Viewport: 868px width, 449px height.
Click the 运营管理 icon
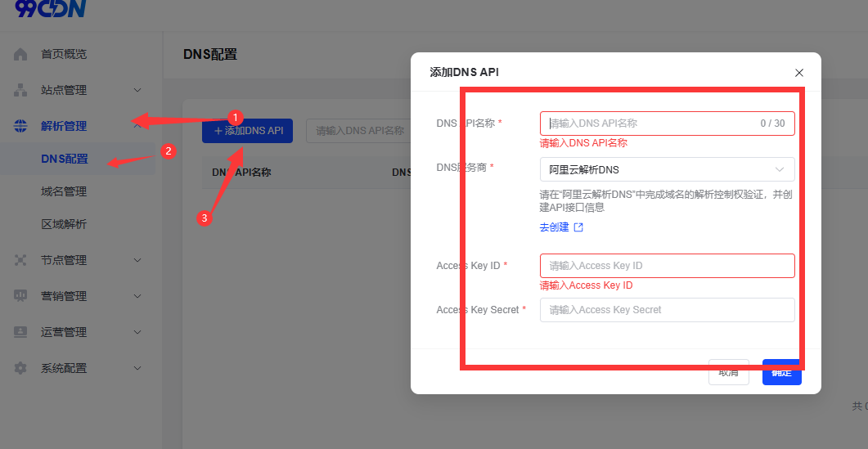(20, 332)
